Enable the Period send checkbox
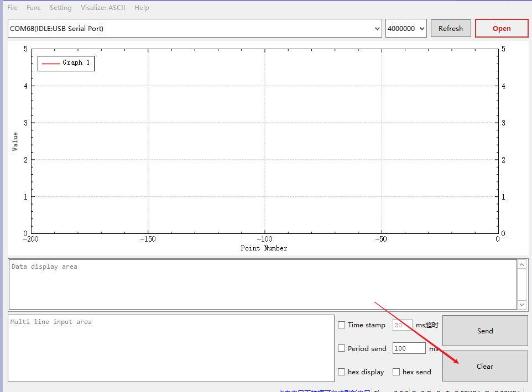The height and width of the screenshot is (392, 532). click(x=342, y=348)
